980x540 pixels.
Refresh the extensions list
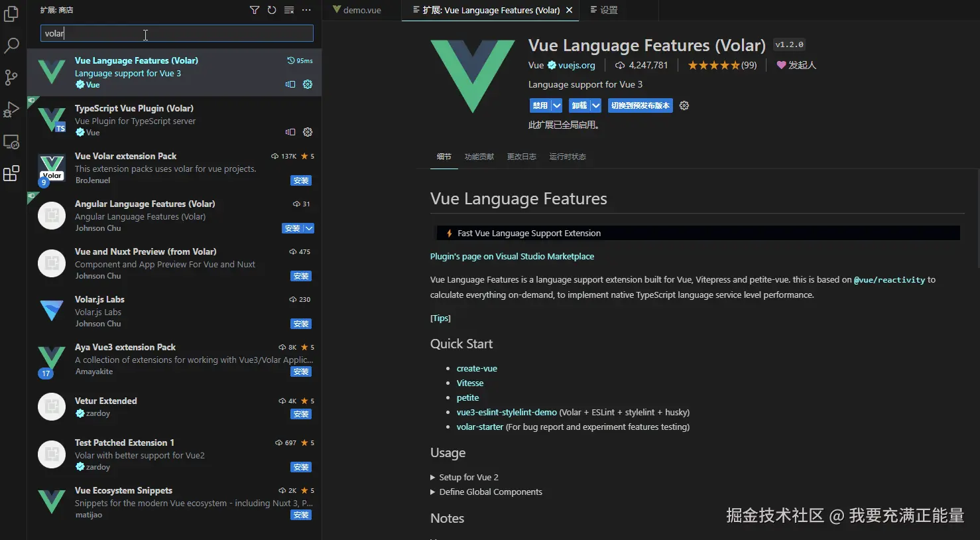[272, 10]
